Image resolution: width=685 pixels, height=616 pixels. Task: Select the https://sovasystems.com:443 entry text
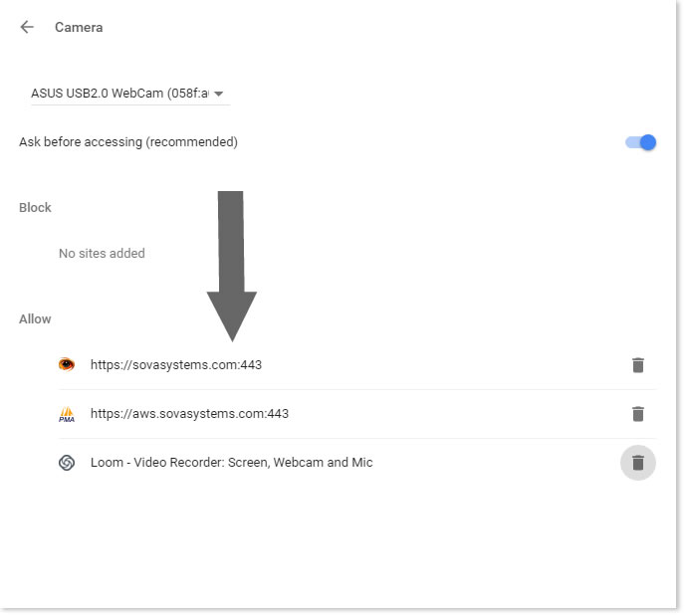click(x=176, y=365)
